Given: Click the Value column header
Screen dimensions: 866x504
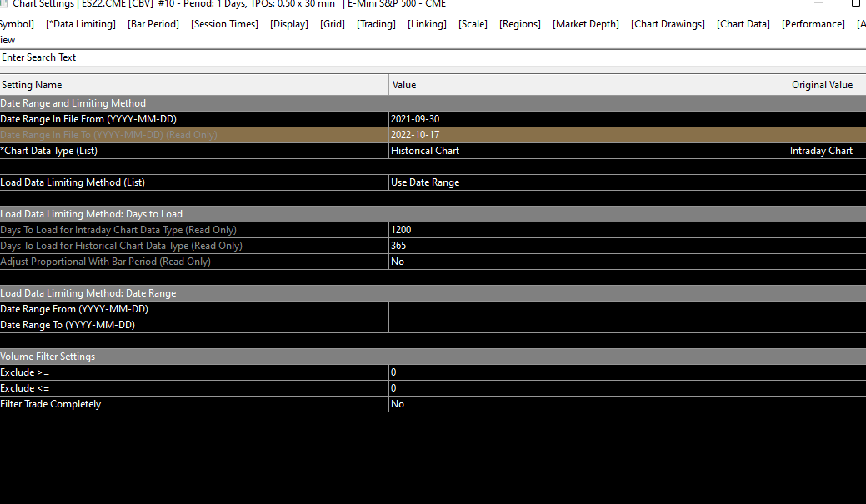Looking at the screenshot, I should click(588, 85).
